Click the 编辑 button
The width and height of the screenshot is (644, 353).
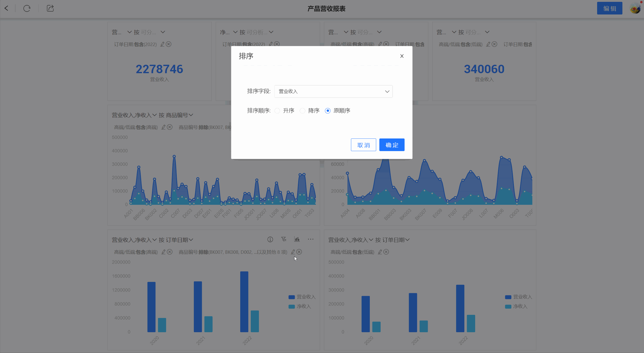609,8
